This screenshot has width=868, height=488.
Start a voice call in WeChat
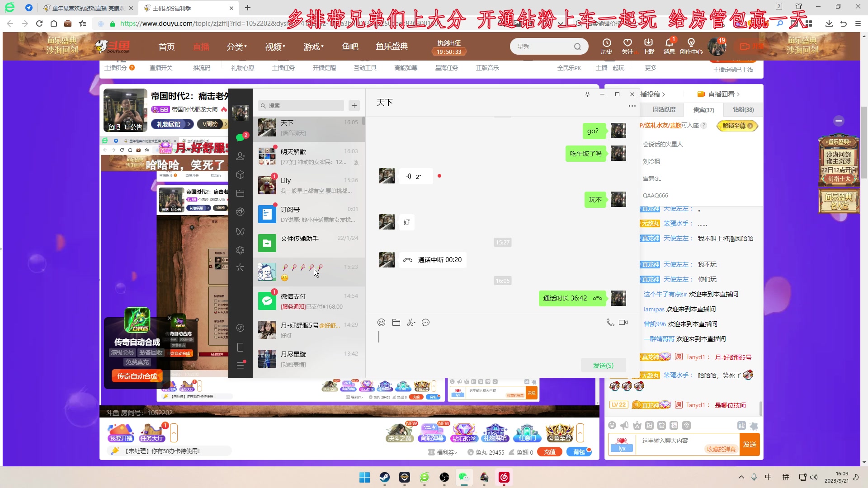click(610, 322)
